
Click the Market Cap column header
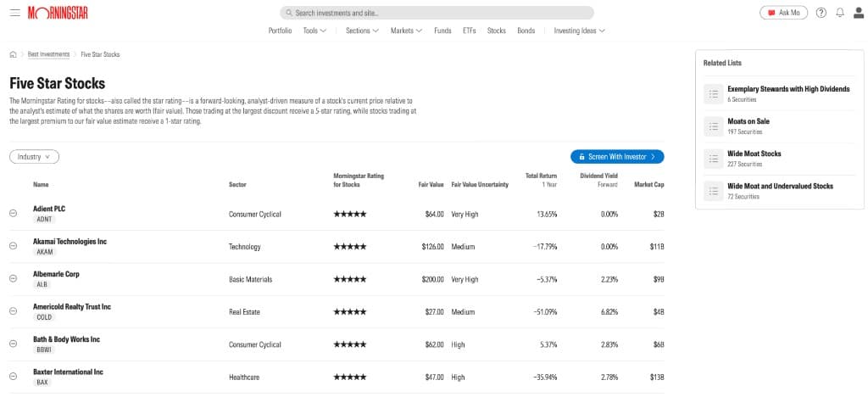pos(648,184)
